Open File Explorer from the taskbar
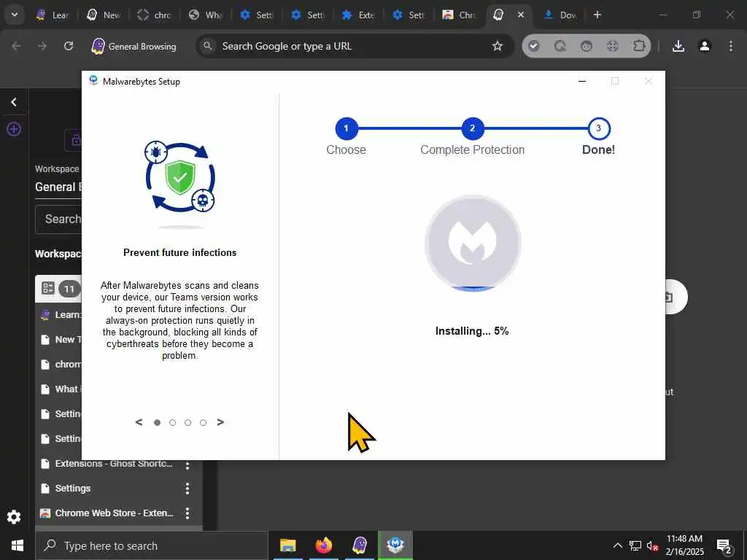747x560 pixels. tap(287, 545)
